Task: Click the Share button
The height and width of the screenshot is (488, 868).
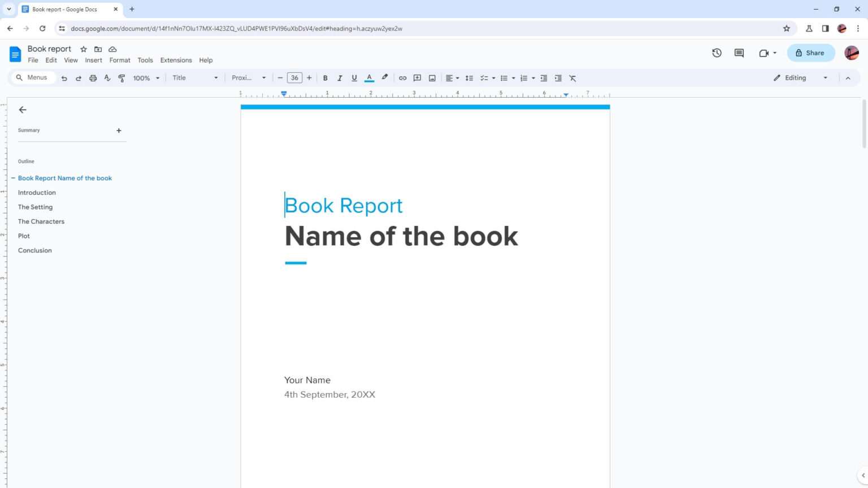Action: click(x=810, y=53)
